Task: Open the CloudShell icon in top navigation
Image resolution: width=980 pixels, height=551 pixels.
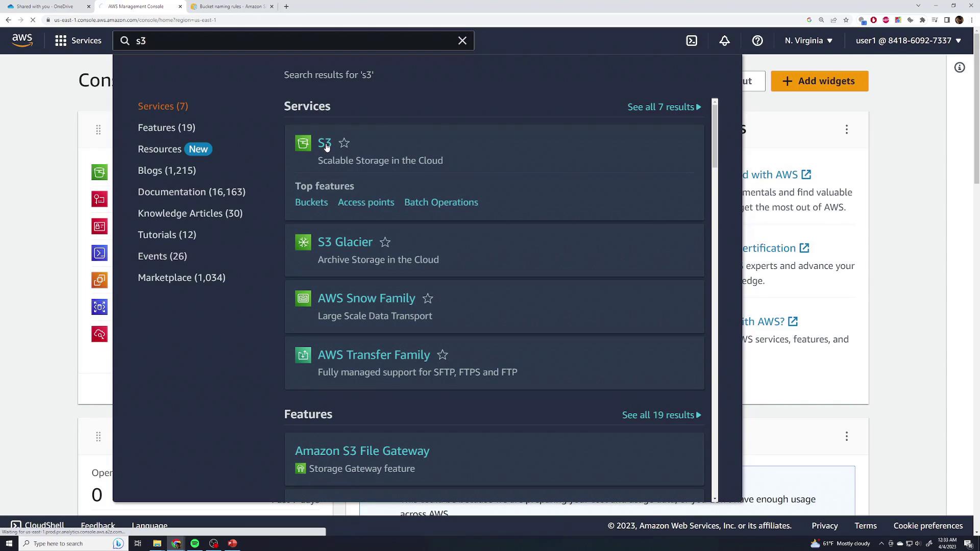Action: click(x=692, y=41)
